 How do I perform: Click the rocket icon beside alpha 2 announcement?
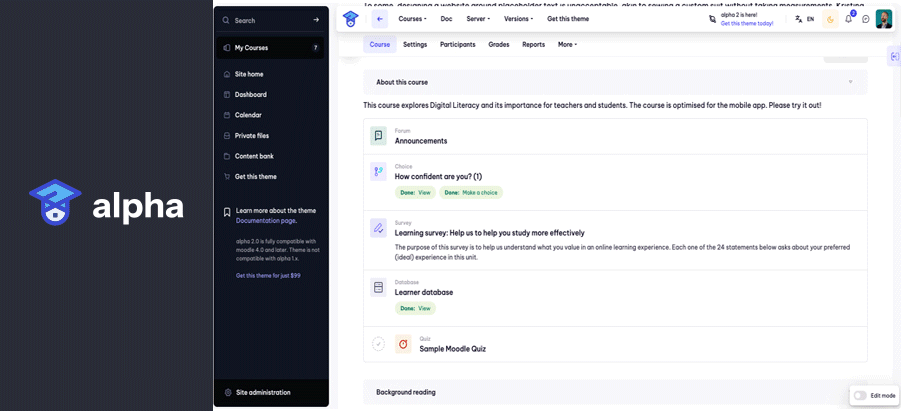coord(713,19)
